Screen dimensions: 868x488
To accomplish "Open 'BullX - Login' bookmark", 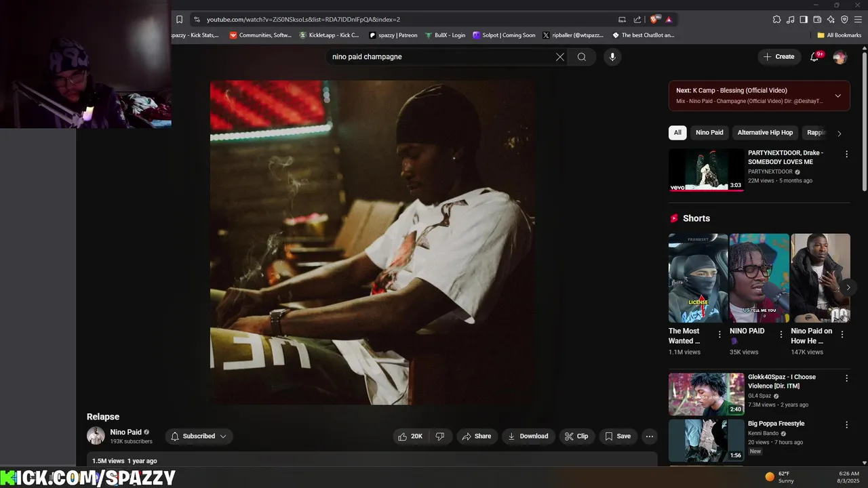I will pos(445,35).
